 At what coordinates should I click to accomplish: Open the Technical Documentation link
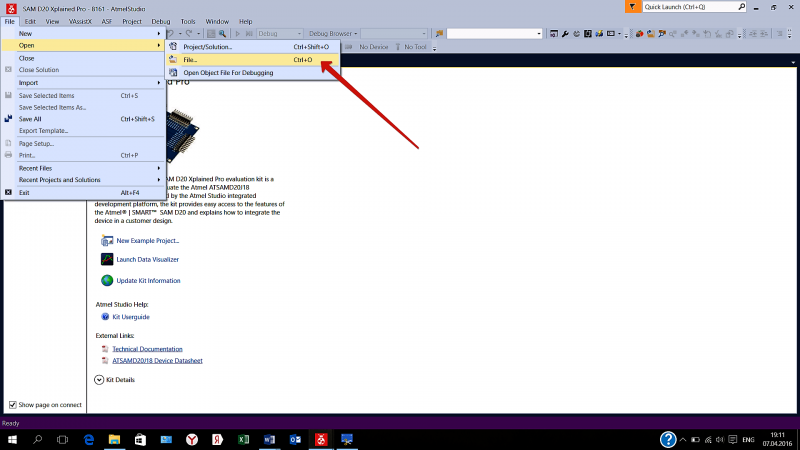pyautogui.click(x=147, y=349)
